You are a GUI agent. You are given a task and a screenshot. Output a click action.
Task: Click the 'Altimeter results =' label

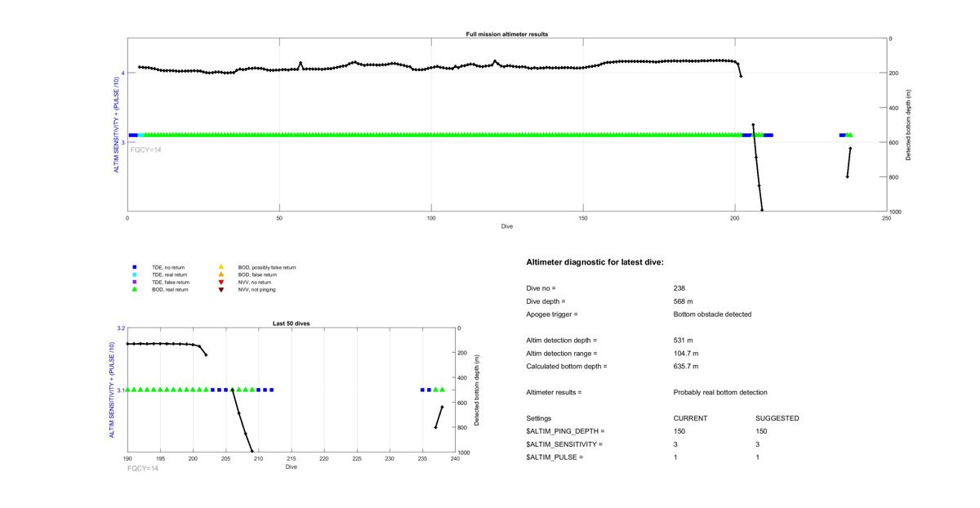click(554, 393)
